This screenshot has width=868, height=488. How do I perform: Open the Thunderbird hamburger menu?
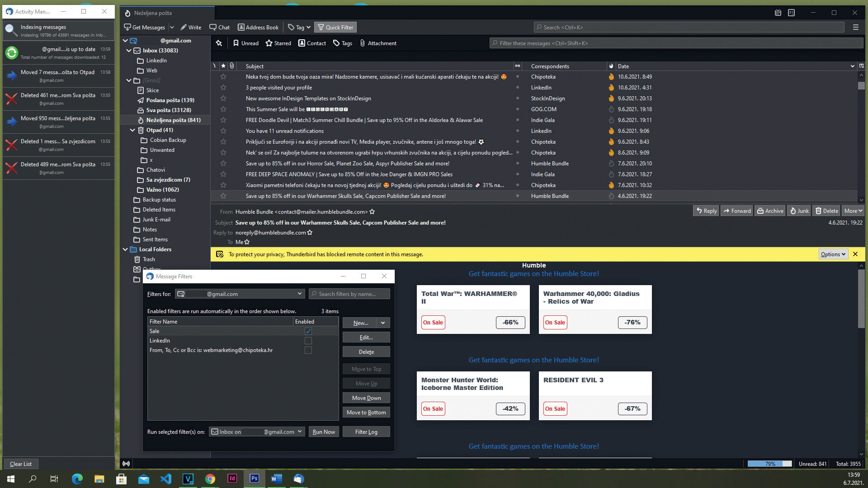(x=855, y=27)
